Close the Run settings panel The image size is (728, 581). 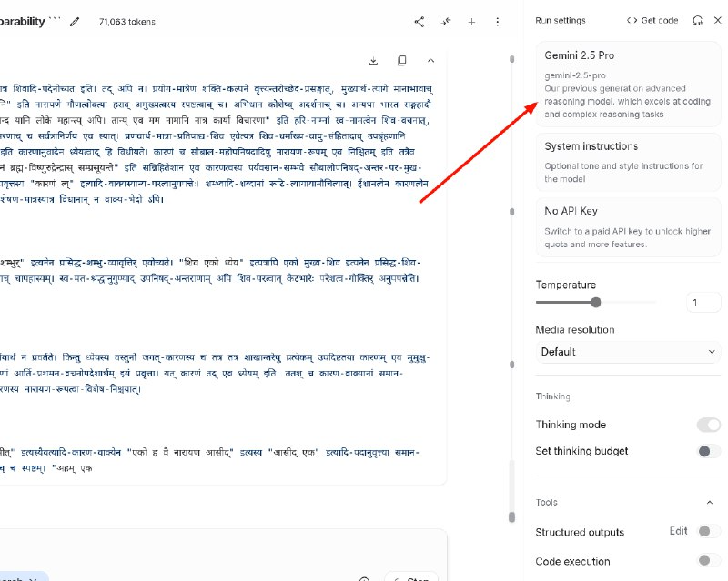[717, 20]
